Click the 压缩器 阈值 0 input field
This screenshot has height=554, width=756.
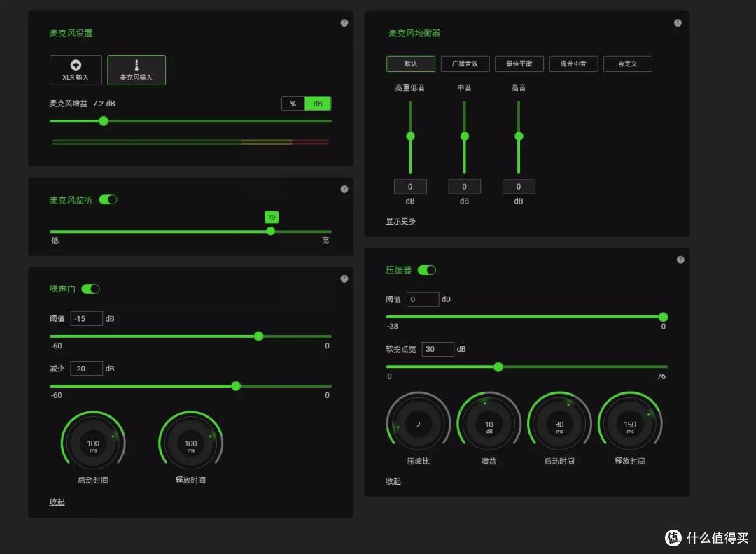423,299
